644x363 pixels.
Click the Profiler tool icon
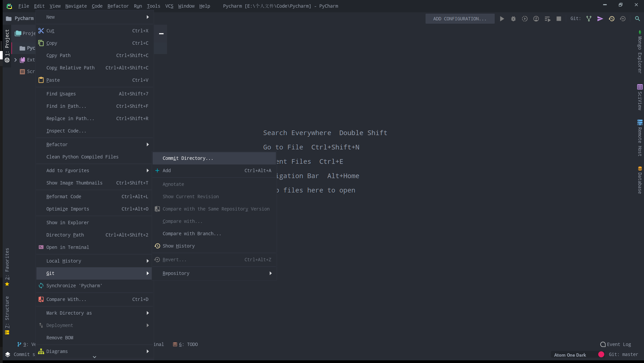536,19
